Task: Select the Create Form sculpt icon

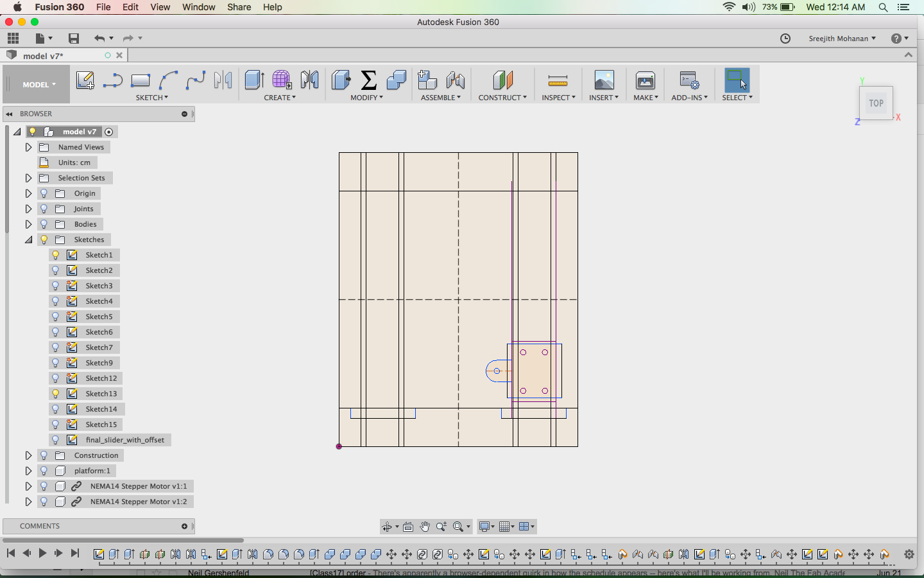Action: tap(282, 80)
